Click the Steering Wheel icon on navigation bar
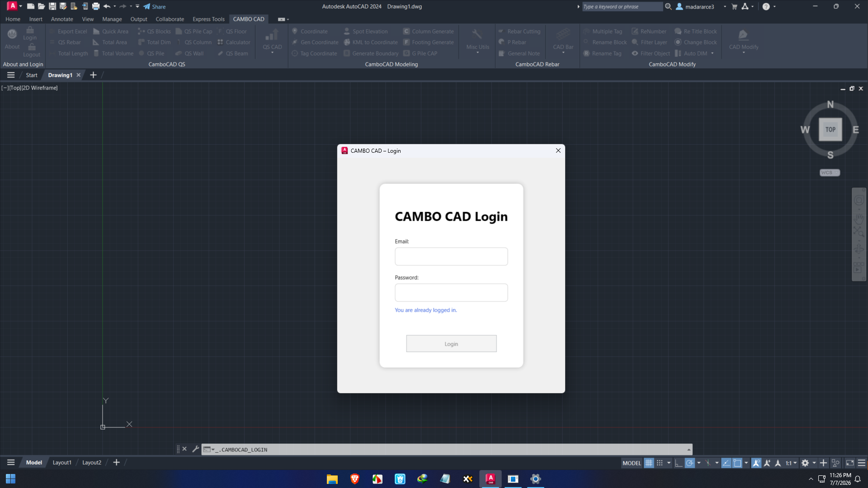This screenshot has height=488, width=868. [859, 200]
